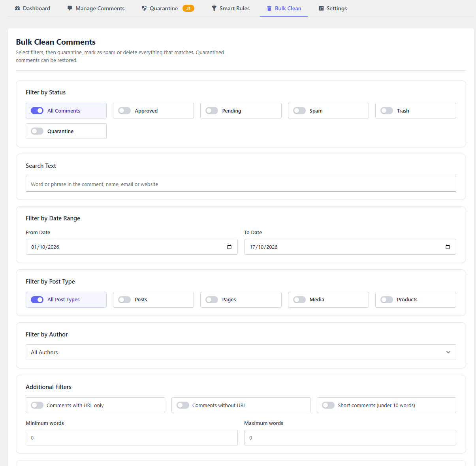Click the Additional Filters heading
Viewport: 476px width, 466px height.
pos(49,387)
